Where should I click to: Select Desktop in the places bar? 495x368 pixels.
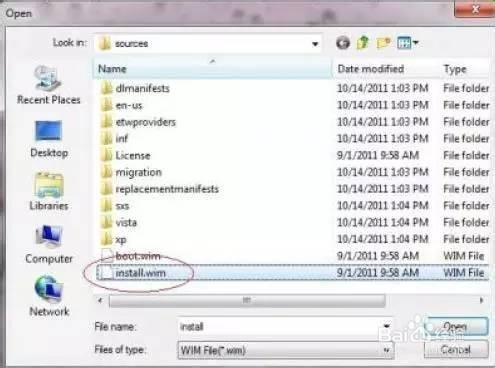tap(49, 139)
